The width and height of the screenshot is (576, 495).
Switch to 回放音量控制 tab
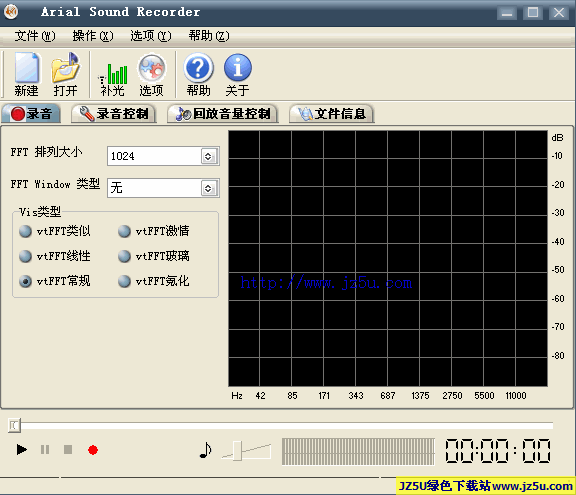click(223, 114)
